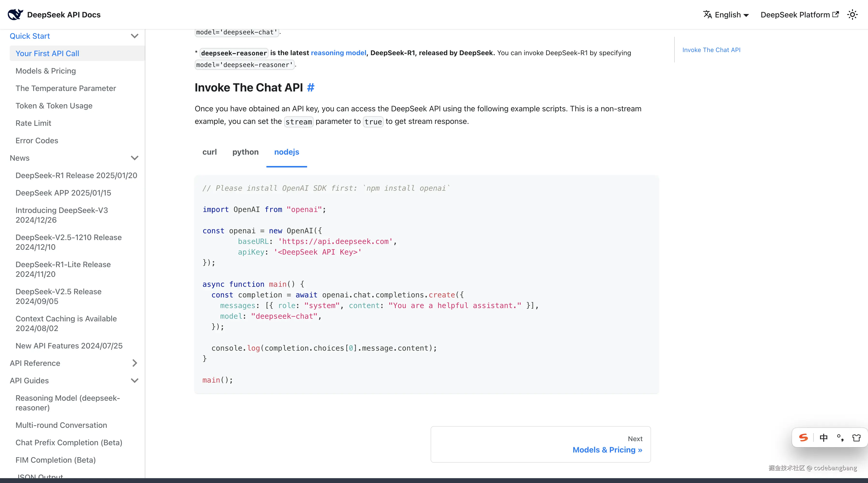Click the API Reference sidebar label
868x483 pixels.
coord(35,363)
